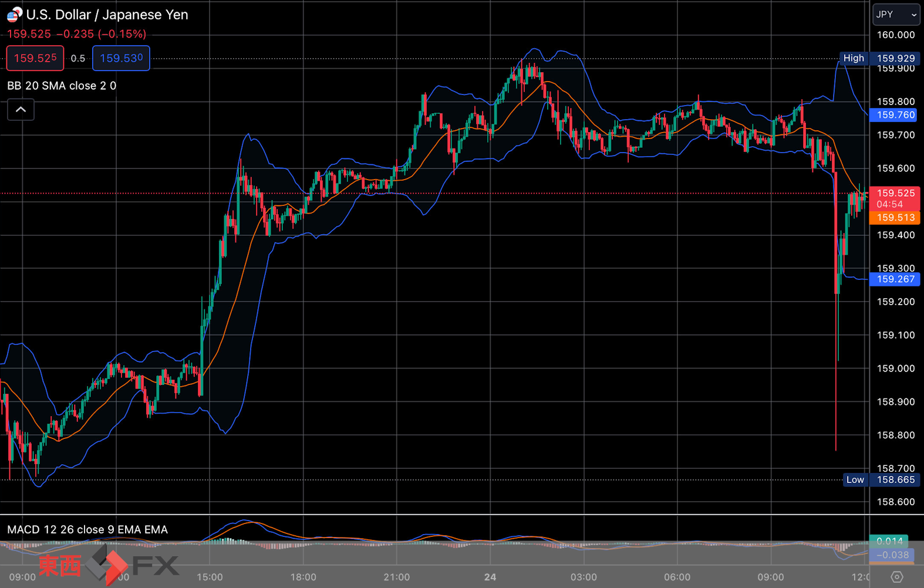The height and width of the screenshot is (588, 924).
Task: Click the MACD 0.014 value label
Action: (889, 541)
